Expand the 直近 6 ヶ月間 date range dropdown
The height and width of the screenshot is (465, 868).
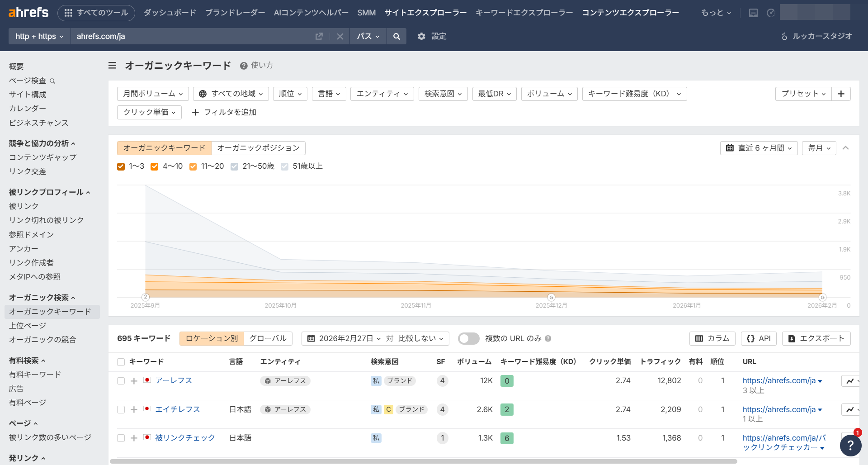coord(759,148)
